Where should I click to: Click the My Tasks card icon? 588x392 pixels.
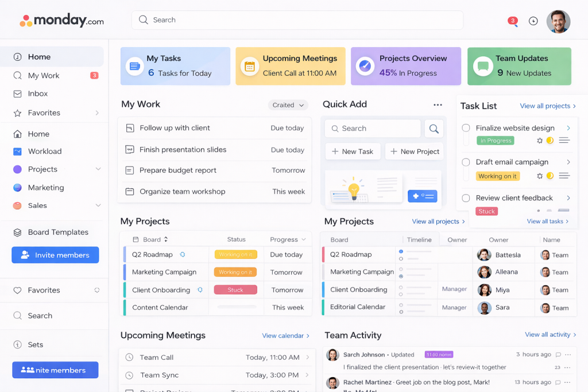tap(134, 66)
